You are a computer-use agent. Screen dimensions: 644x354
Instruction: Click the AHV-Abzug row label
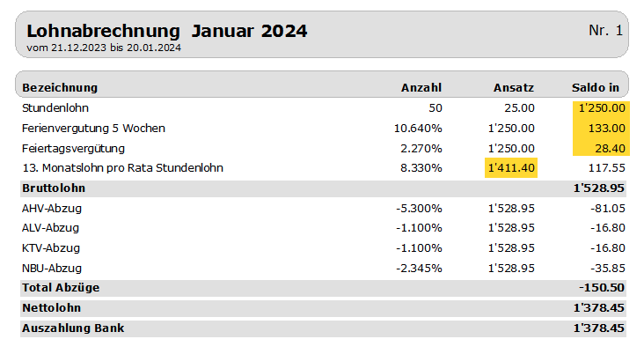52,209
